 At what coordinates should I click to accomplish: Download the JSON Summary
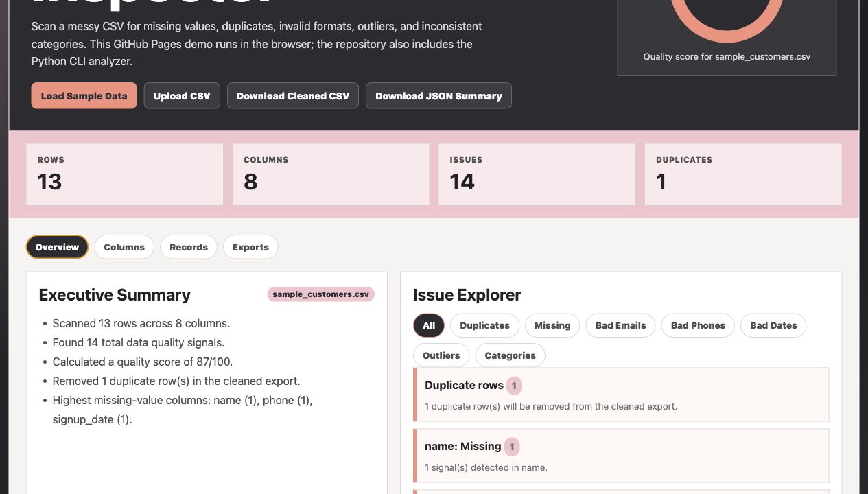(438, 96)
